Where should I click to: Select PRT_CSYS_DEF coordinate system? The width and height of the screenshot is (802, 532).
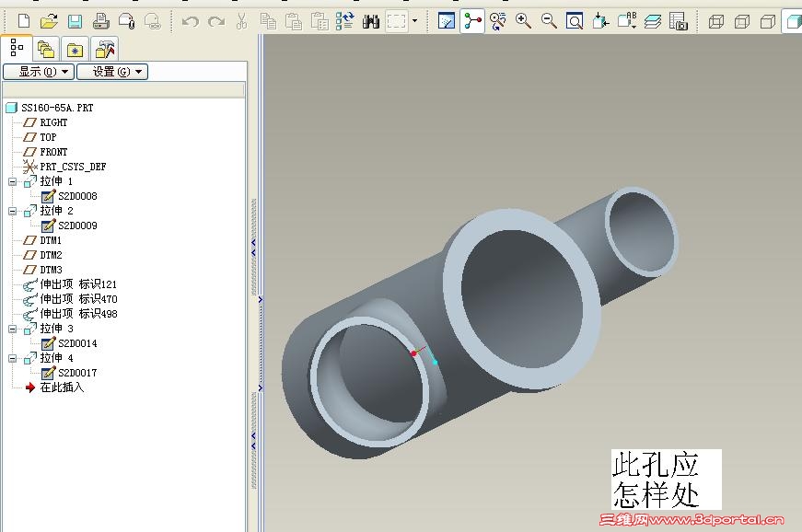pyautogui.click(x=64, y=167)
